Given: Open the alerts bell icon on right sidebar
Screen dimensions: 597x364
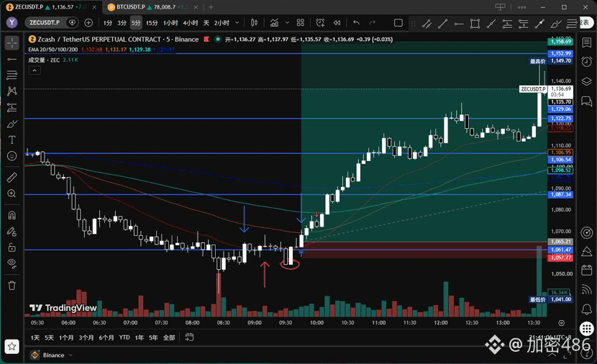Looking at the screenshot, I should pos(587,309).
